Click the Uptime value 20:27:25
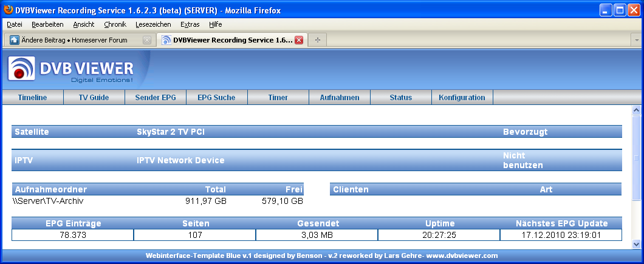644x264 pixels. pyautogui.click(x=439, y=235)
